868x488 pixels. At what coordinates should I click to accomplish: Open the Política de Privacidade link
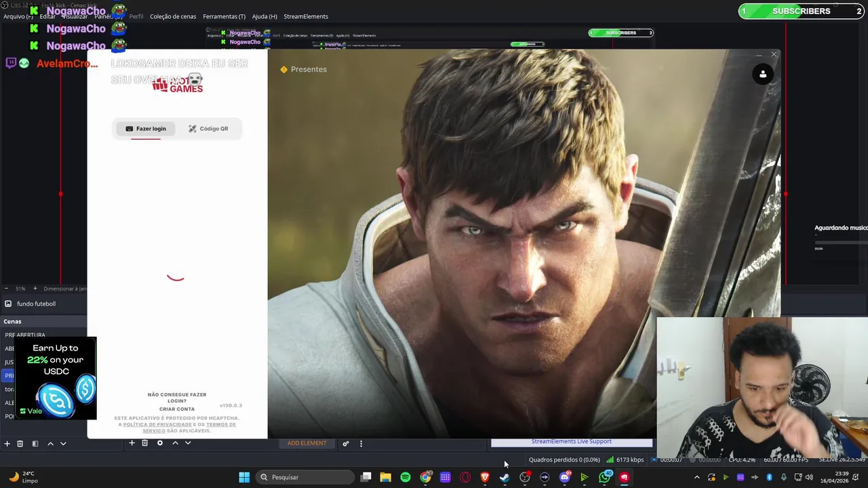tap(157, 424)
